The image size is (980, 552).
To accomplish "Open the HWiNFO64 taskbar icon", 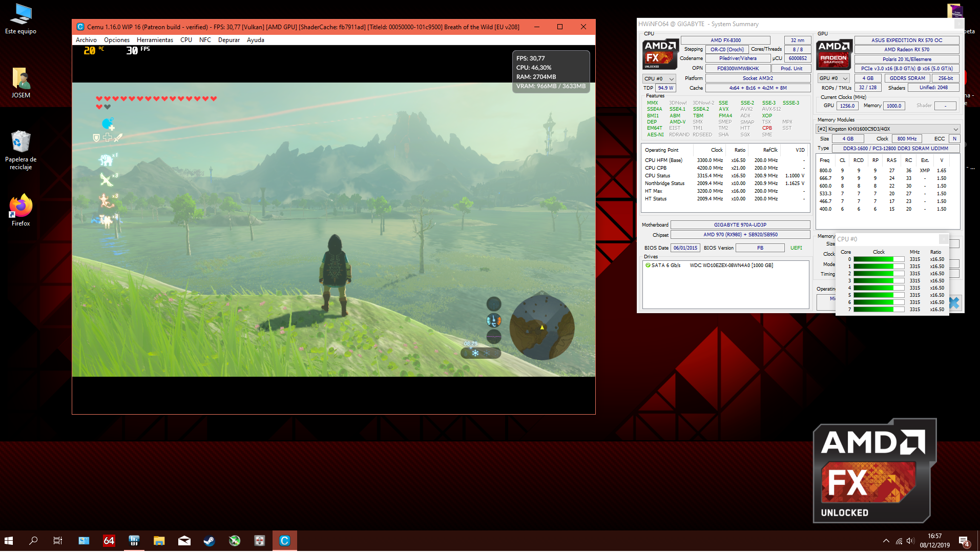I will point(109,541).
